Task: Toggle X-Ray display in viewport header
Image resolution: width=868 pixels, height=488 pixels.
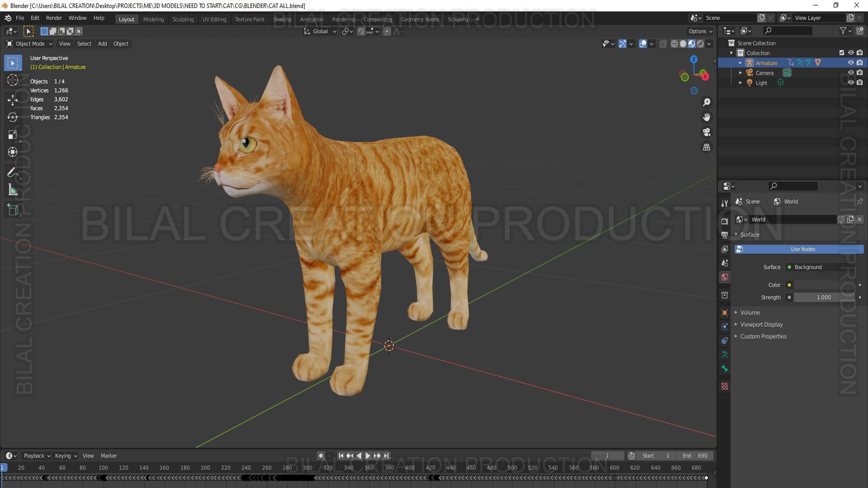Action: click(663, 43)
